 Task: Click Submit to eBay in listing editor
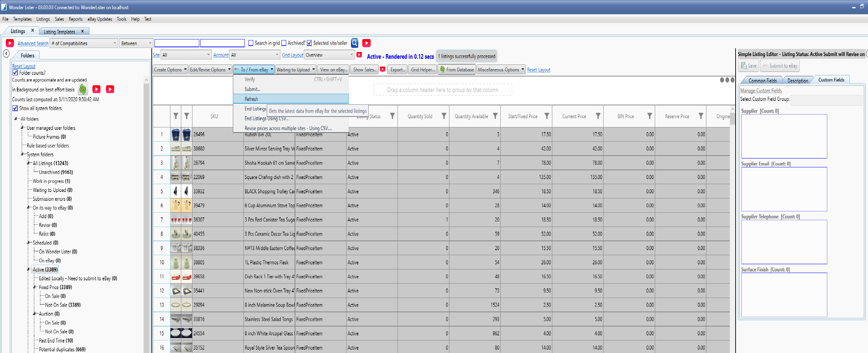click(780, 66)
